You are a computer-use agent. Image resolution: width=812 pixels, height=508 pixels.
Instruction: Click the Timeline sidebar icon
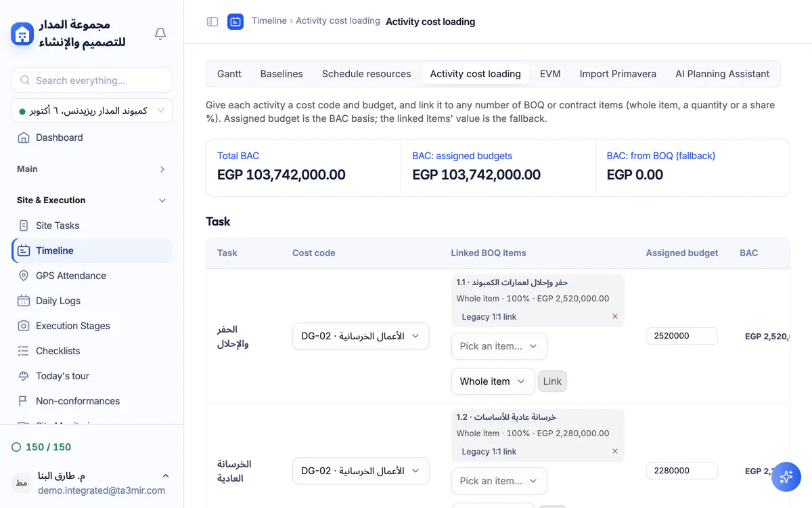(x=24, y=251)
